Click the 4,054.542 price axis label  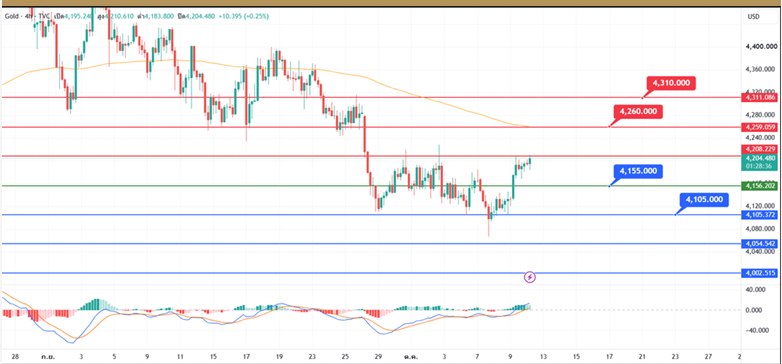pyautogui.click(x=760, y=244)
